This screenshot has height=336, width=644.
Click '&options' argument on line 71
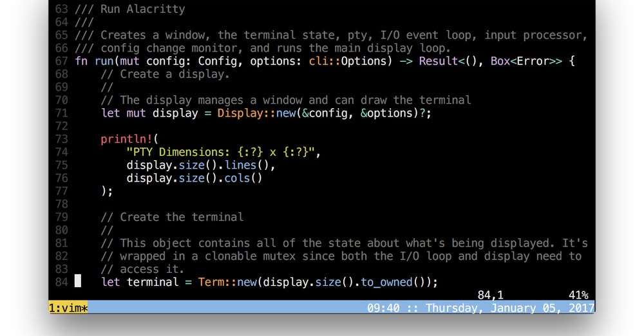click(x=386, y=113)
